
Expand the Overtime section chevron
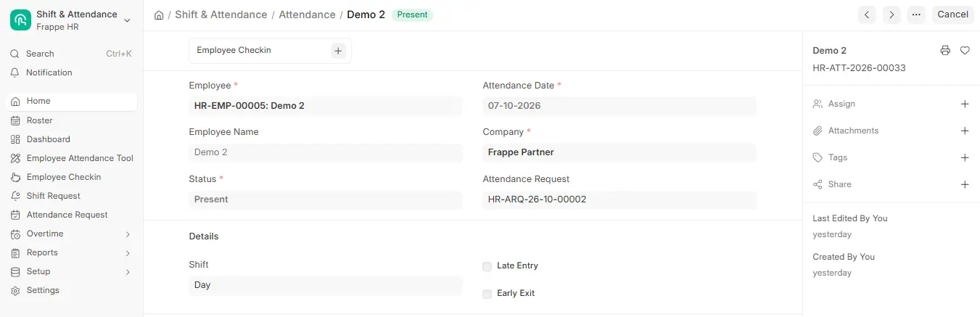[x=128, y=234]
